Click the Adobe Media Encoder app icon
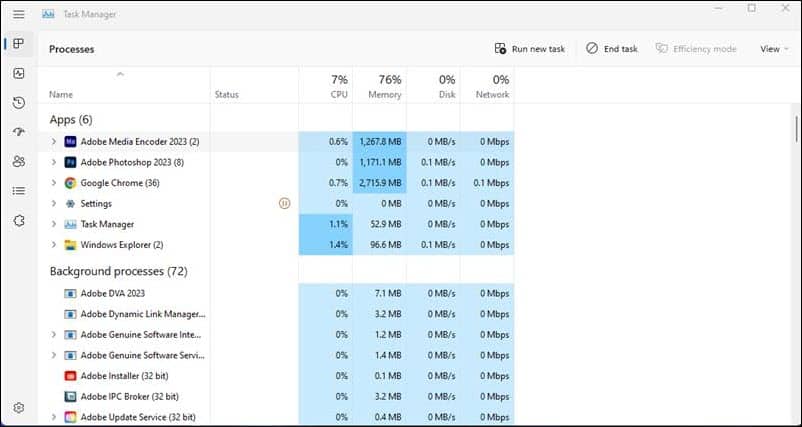The width and height of the screenshot is (802, 427). coord(70,142)
